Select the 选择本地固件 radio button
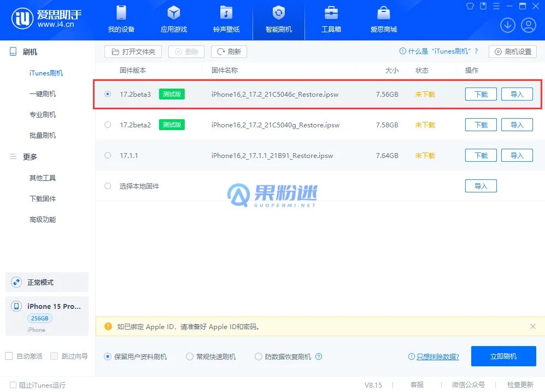This screenshot has height=392, width=545. 108,186
